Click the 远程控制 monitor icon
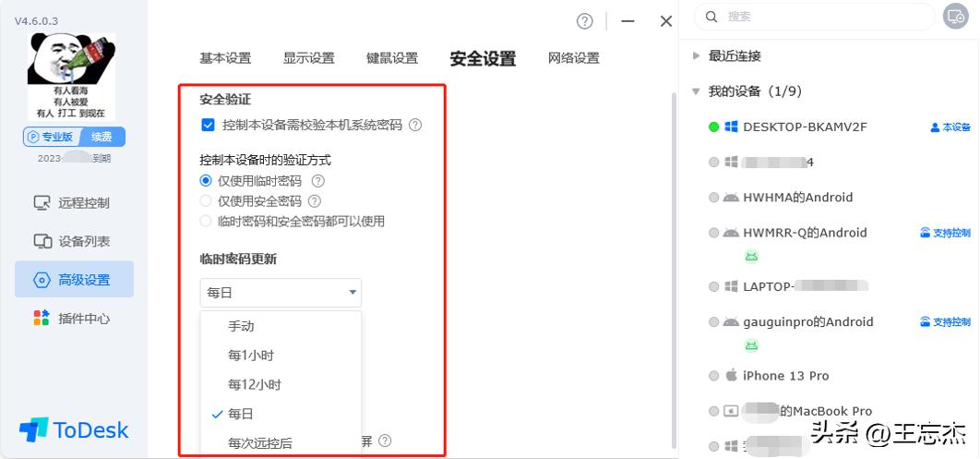 coord(42,202)
